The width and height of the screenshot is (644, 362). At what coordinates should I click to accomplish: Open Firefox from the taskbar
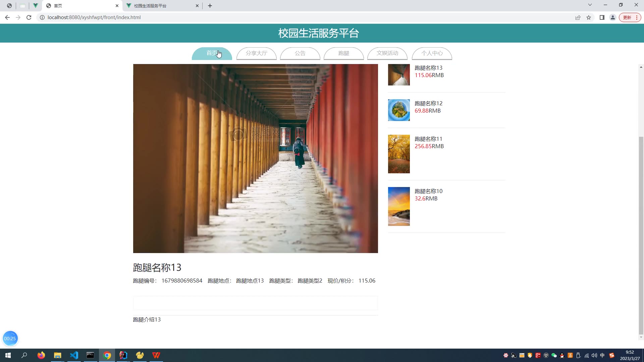(41, 355)
